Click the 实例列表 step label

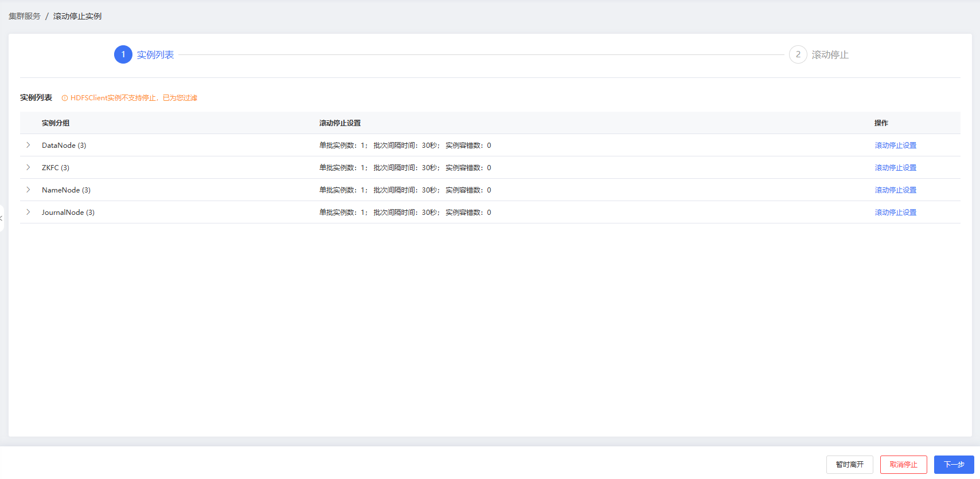coord(155,55)
